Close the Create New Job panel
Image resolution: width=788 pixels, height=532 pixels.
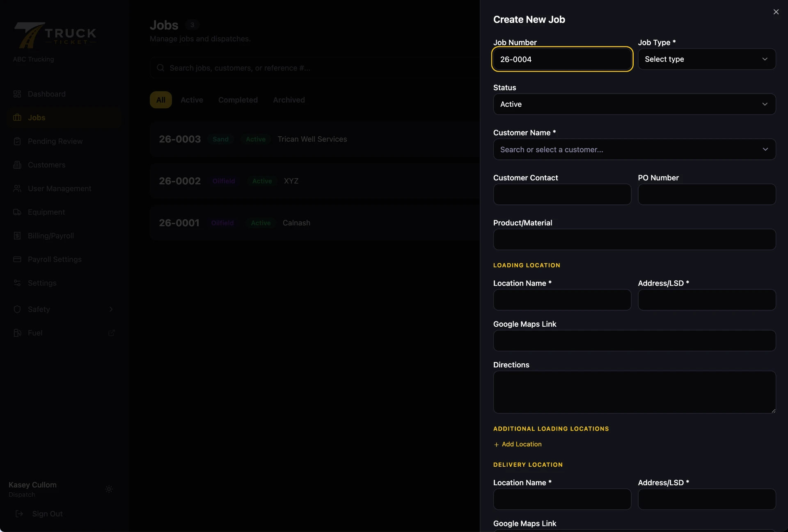click(x=776, y=12)
